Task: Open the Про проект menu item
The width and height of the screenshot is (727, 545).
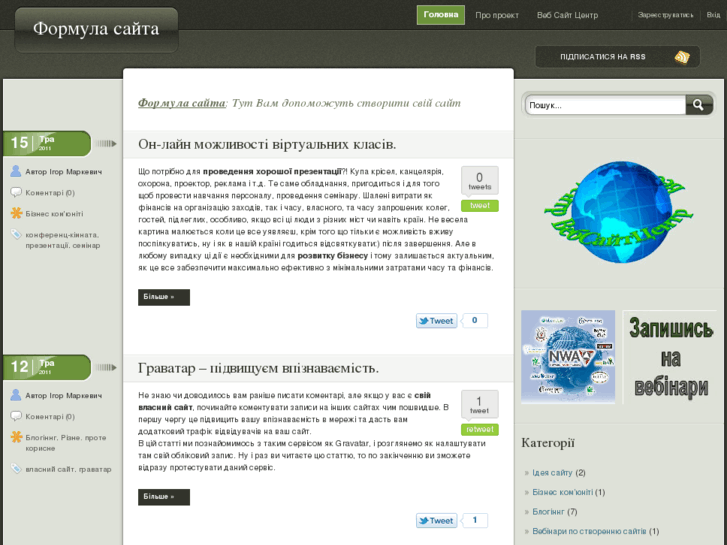Action: coord(497,15)
